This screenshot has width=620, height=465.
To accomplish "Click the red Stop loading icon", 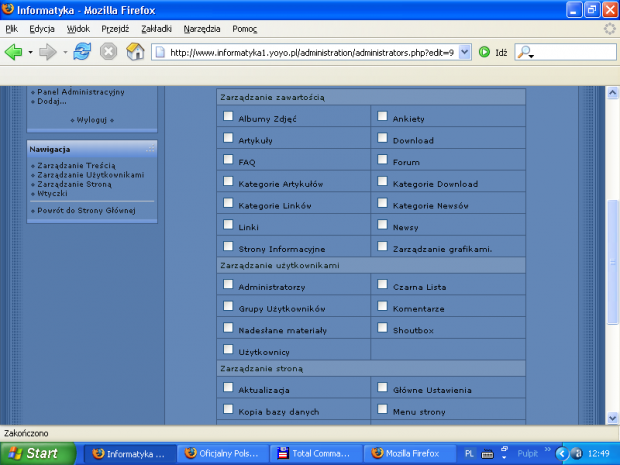I will (108, 52).
